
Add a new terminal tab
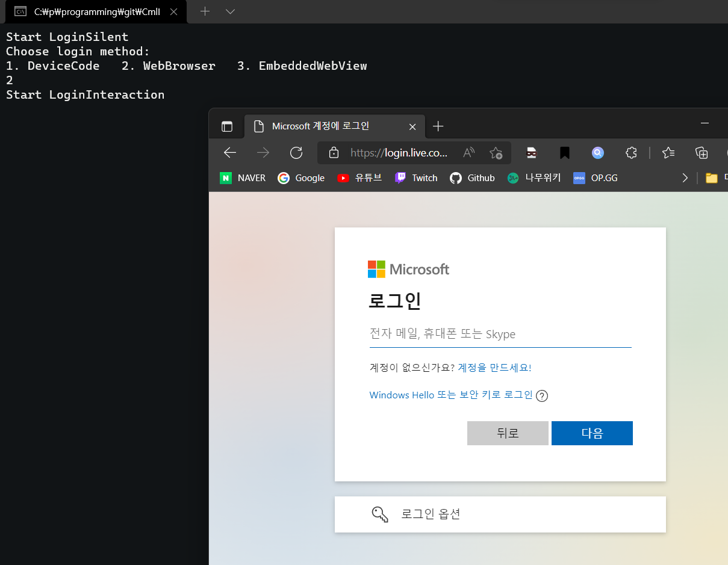pyautogui.click(x=205, y=11)
